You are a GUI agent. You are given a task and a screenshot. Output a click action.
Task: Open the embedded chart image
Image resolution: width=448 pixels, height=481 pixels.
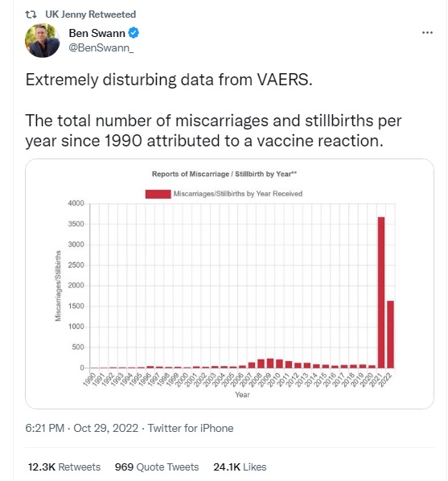point(229,284)
